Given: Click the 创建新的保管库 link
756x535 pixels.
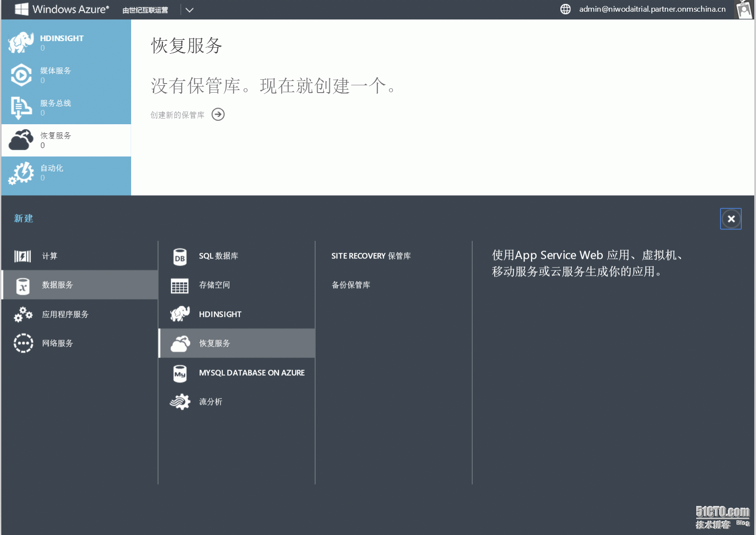Looking at the screenshot, I should tap(177, 115).
